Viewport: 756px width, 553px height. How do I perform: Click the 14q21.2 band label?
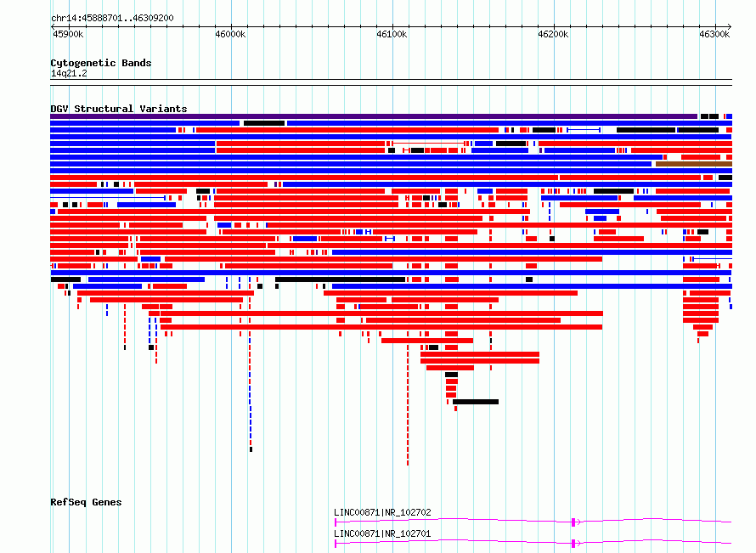tap(69, 73)
